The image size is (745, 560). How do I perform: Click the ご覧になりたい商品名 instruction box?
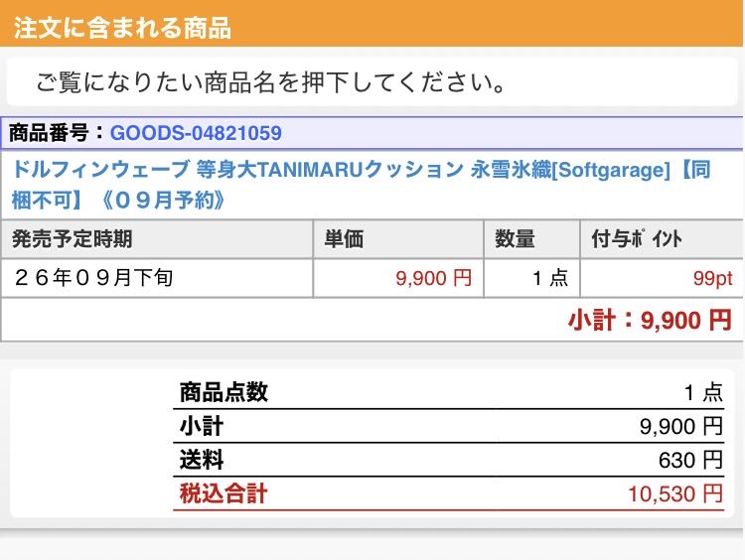[372, 81]
